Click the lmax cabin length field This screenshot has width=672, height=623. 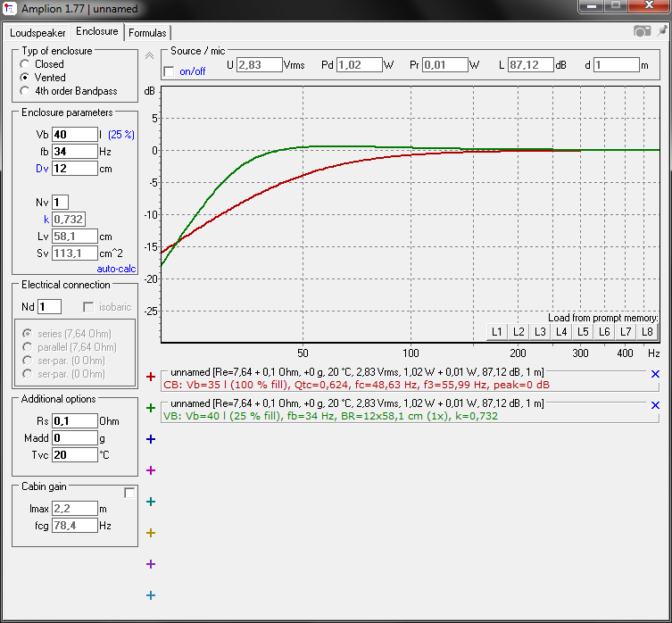pyautogui.click(x=75, y=509)
